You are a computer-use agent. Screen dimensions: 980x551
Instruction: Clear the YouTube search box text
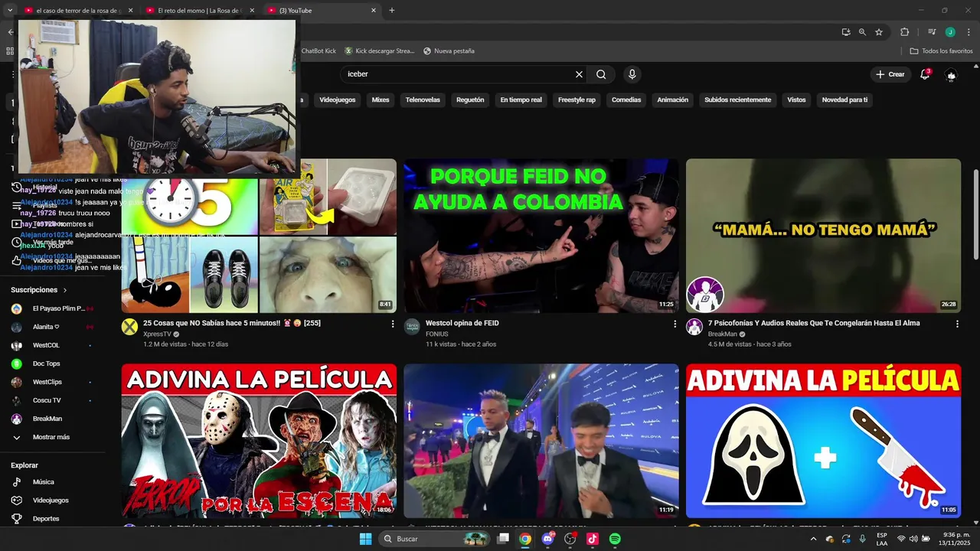click(x=579, y=74)
